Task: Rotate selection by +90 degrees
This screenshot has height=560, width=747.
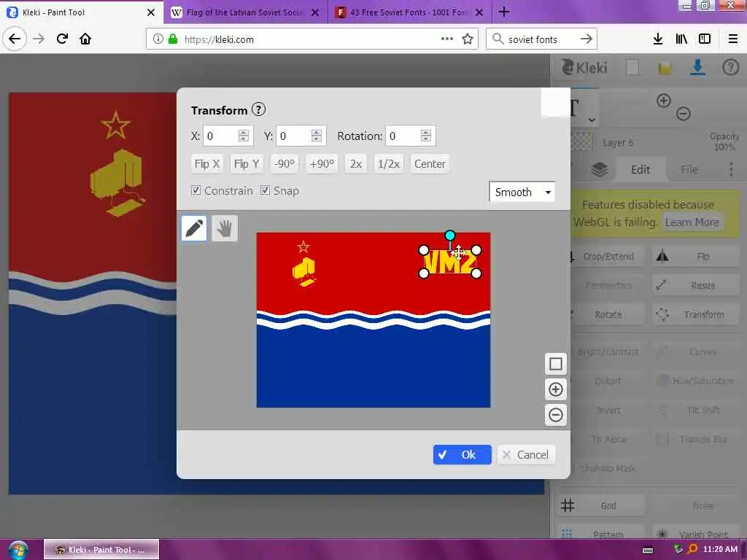Action: [x=322, y=164]
